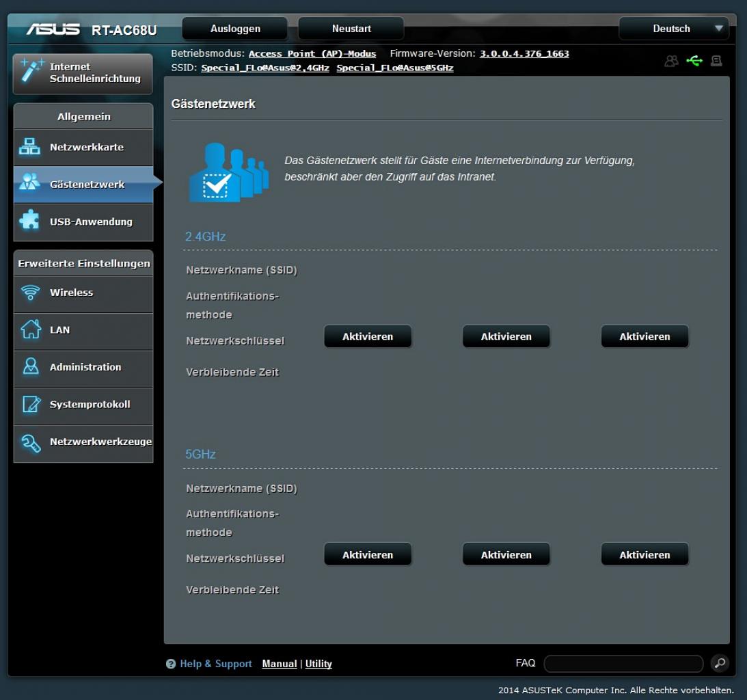Click the Erweiterte Einstellungen section header
Screen dimensions: 747x700
(x=83, y=263)
